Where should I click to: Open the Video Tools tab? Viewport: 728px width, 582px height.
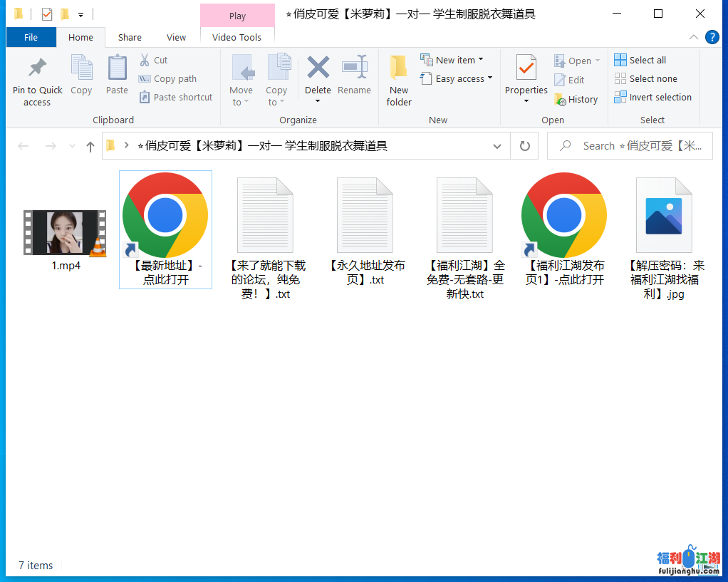click(236, 38)
